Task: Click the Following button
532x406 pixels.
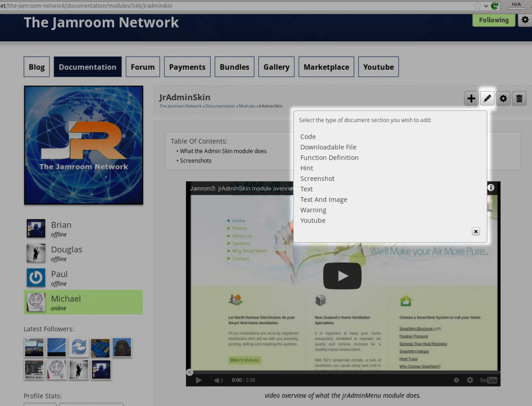Action: pos(494,20)
